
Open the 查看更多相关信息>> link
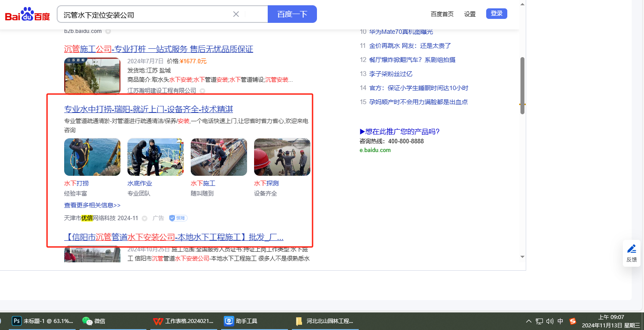[x=92, y=205]
